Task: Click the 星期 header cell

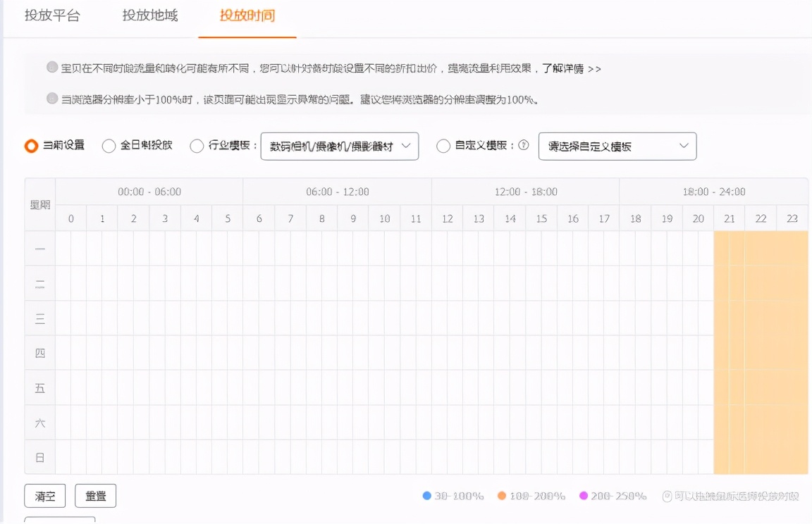Action: click(40, 205)
